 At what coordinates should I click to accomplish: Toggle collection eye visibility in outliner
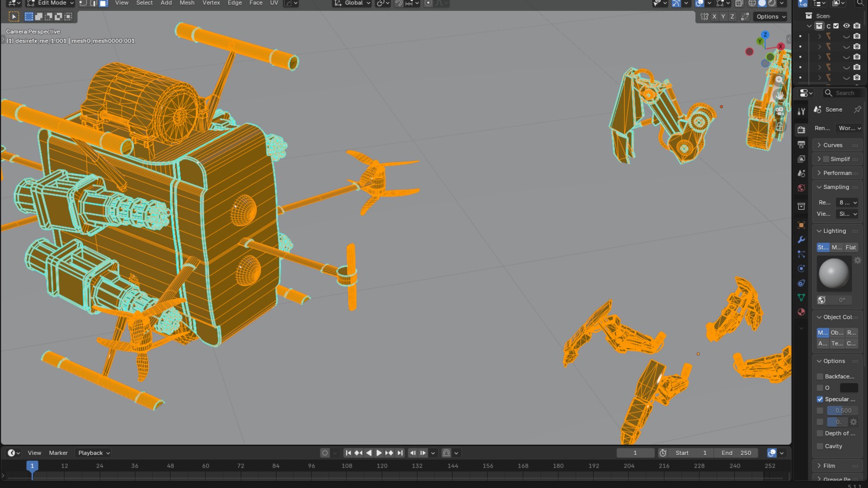pos(846,26)
